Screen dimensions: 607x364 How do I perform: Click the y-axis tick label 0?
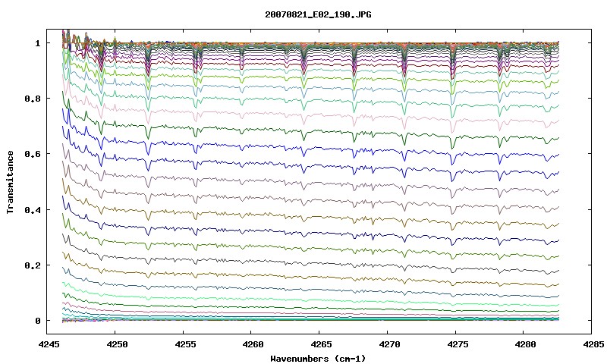point(37,321)
